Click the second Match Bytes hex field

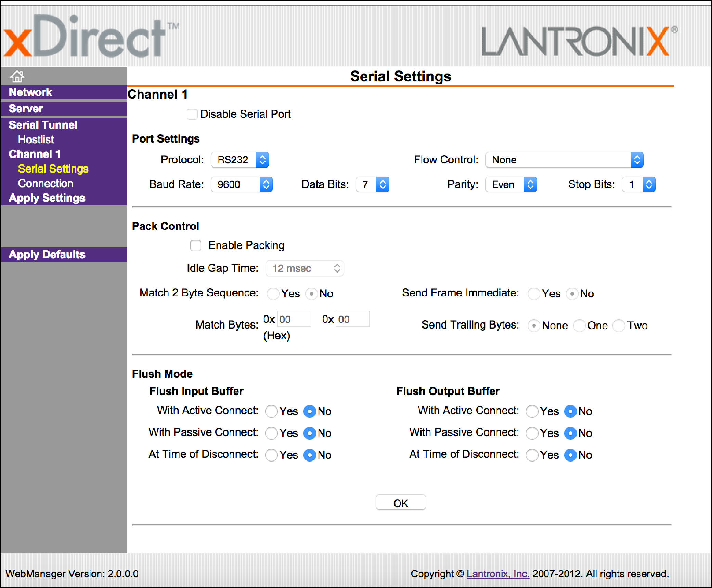coord(353,319)
